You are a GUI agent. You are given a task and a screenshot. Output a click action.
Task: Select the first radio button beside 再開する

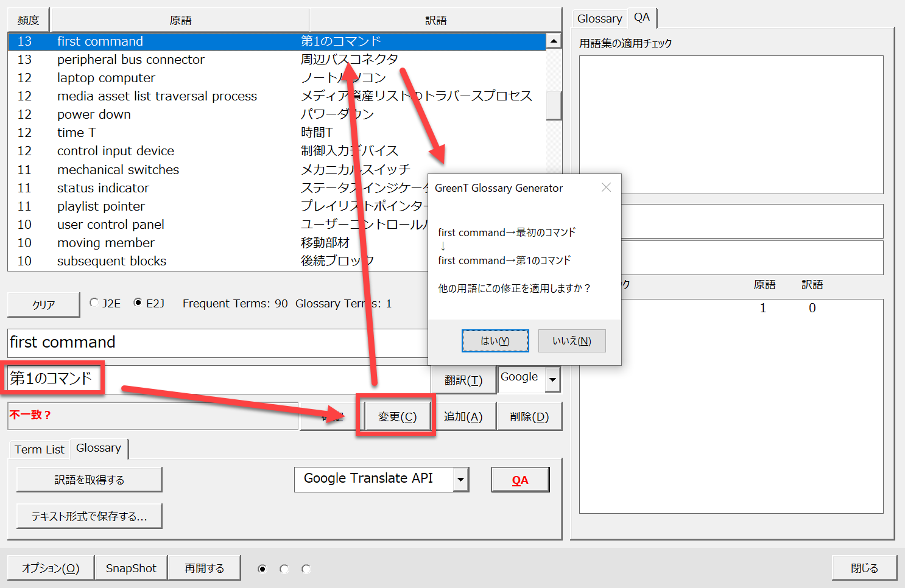262,569
